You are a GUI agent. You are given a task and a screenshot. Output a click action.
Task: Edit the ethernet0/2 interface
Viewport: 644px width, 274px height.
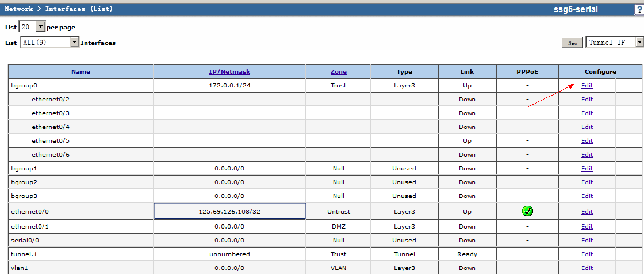586,100
